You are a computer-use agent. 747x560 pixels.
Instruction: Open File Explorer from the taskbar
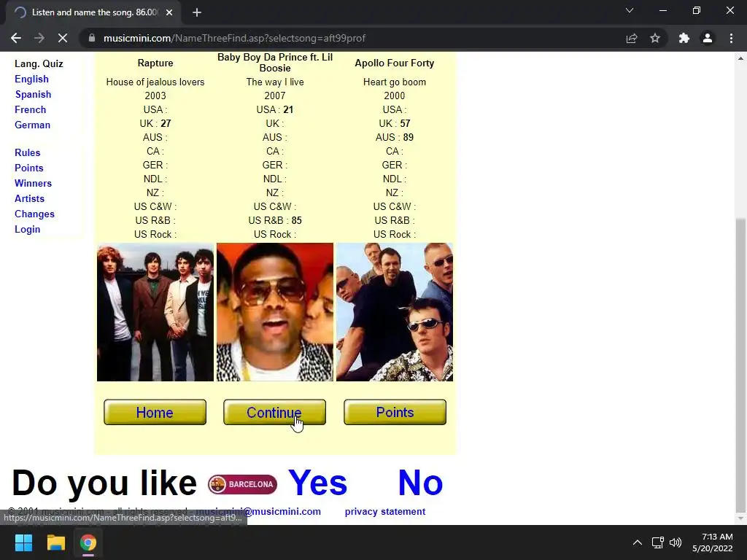tap(55, 542)
